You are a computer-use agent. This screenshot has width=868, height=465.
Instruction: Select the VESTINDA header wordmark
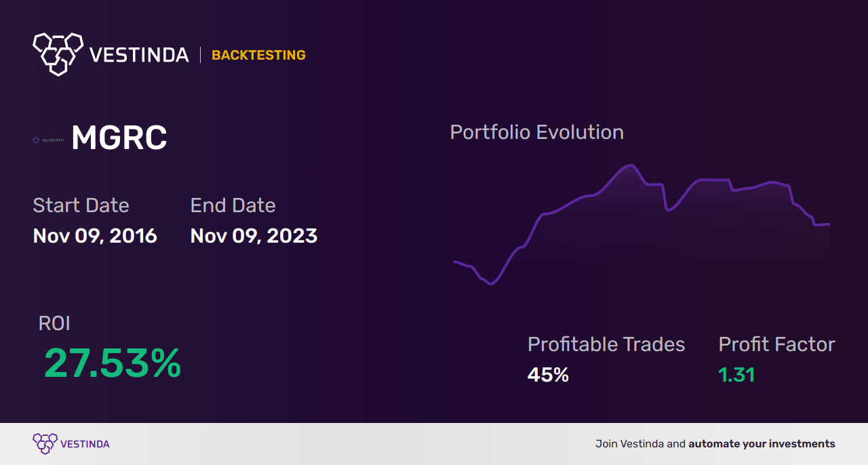click(x=139, y=55)
